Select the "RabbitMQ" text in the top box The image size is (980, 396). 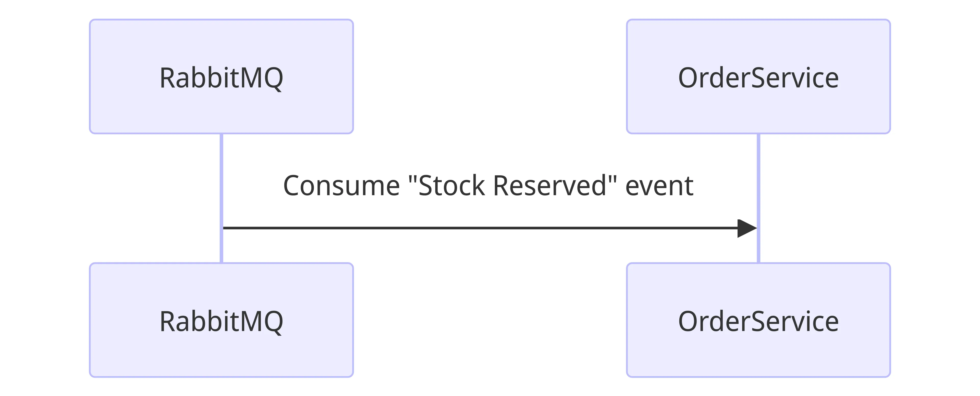[x=221, y=78]
